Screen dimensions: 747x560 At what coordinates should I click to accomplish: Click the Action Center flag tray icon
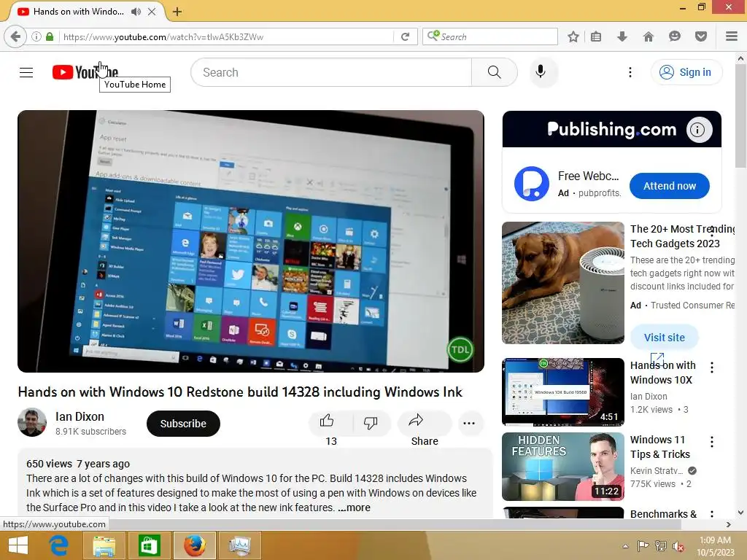coord(643,546)
